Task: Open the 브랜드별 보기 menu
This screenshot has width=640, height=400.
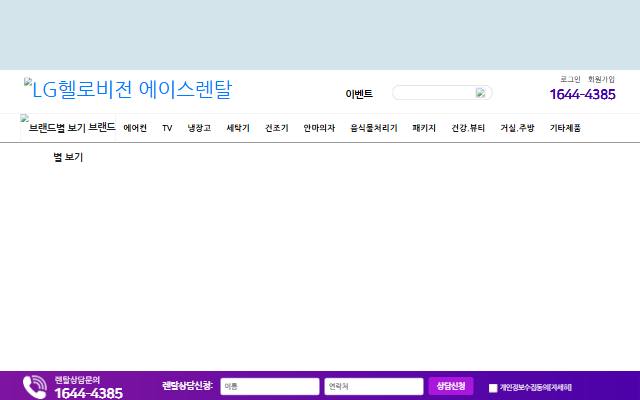Action: pos(68,127)
